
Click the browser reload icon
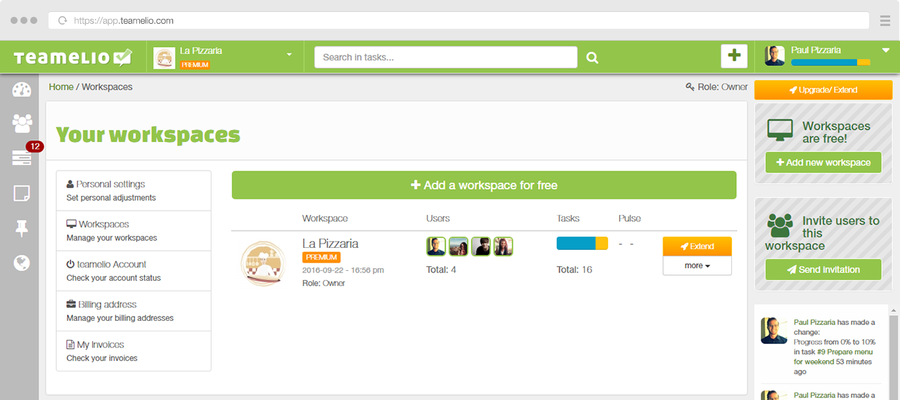62,21
